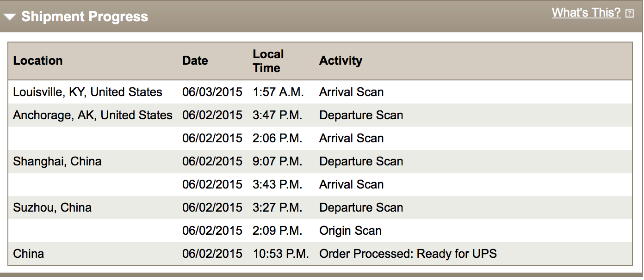Select the Location column header
644x280 pixels.
tap(38, 61)
